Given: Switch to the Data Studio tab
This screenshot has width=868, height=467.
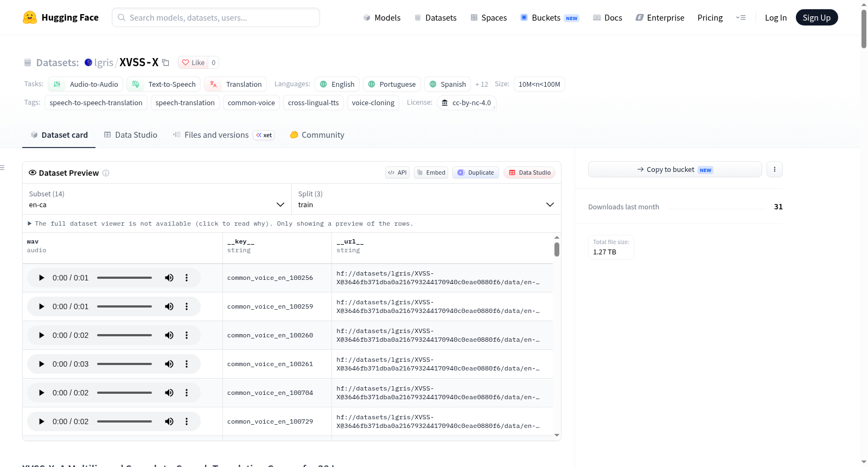Looking at the screenshot, I should 131,135.
